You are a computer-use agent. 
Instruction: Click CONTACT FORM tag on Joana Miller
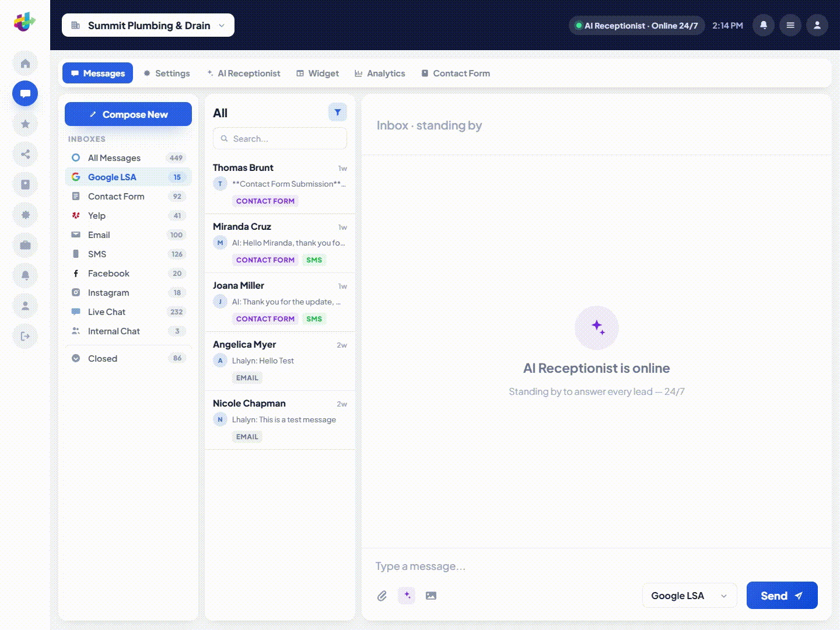click(x=265, y=318)
